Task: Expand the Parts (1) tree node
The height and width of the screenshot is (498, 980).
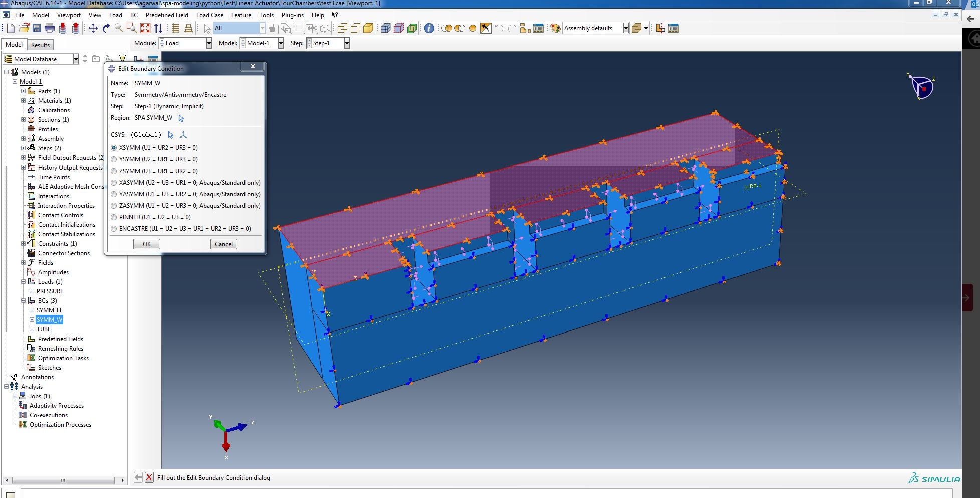Action: coord(23,91)
